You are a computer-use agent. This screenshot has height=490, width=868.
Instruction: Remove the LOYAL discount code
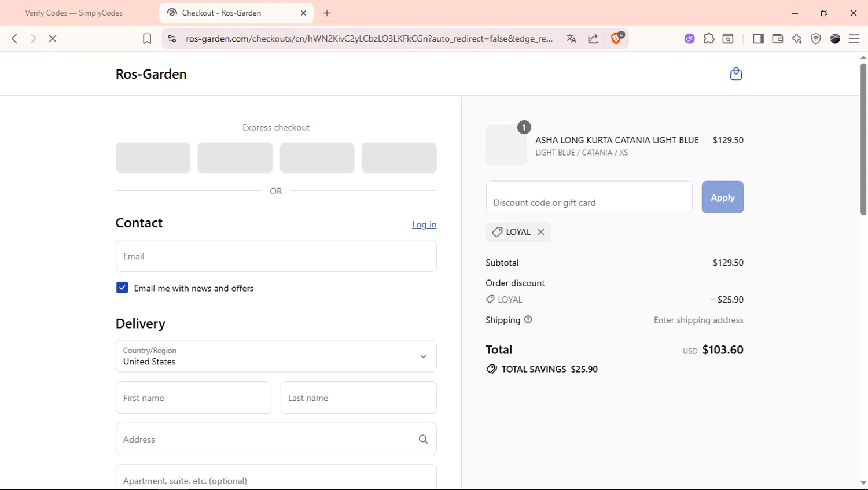coord(541,232)
